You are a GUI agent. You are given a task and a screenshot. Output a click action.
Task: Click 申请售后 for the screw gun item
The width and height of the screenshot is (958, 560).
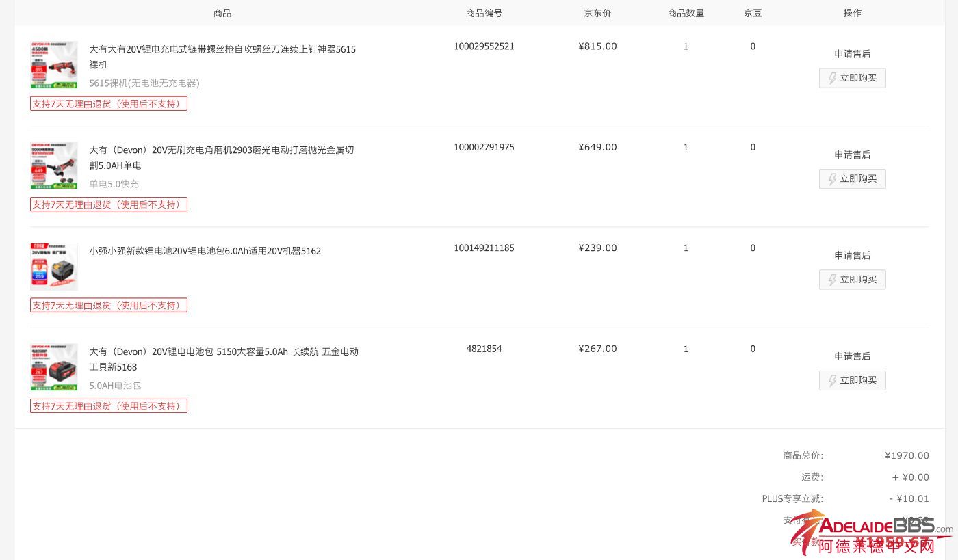[852, 54]
